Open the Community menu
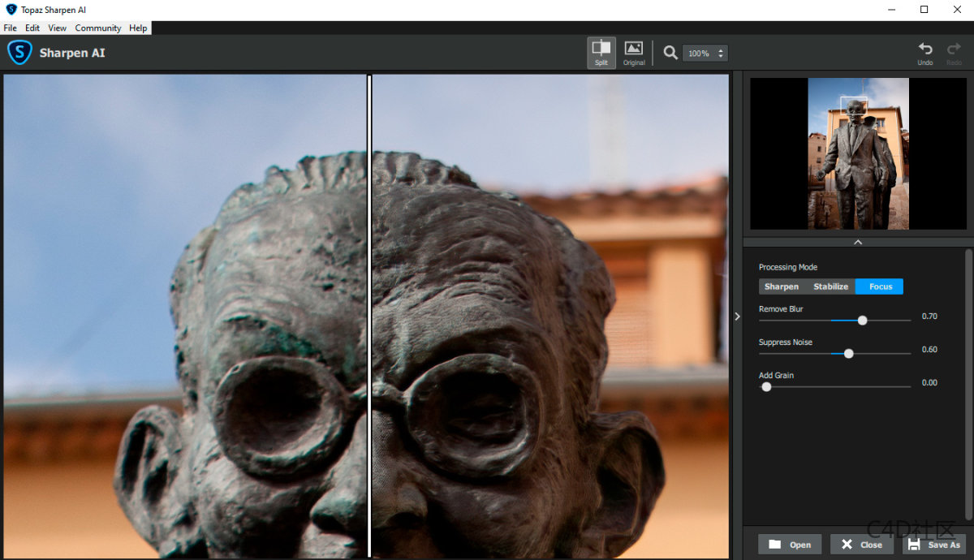The height and width of the screenshot is (560, 974). pyautogui.click(x=97, y=27)
